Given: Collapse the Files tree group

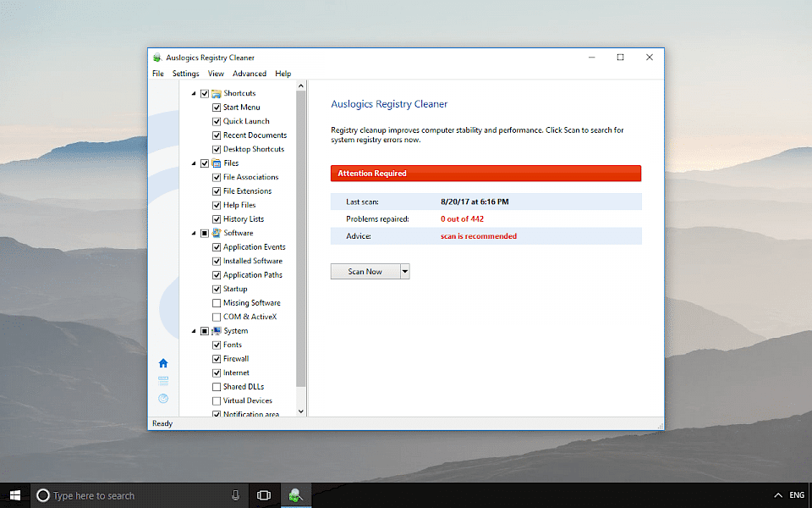Looking at the screenshot, I should pos(195,163).
